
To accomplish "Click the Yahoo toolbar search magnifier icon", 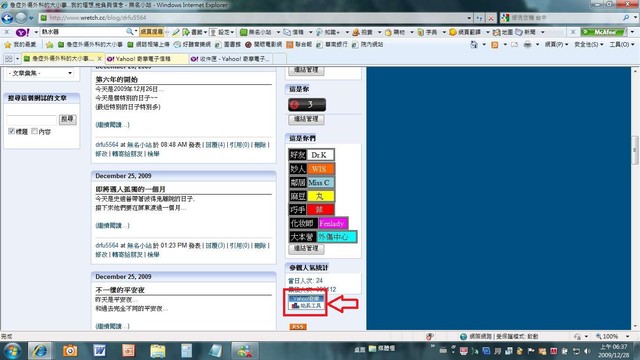I will click(x=130, y=31).
